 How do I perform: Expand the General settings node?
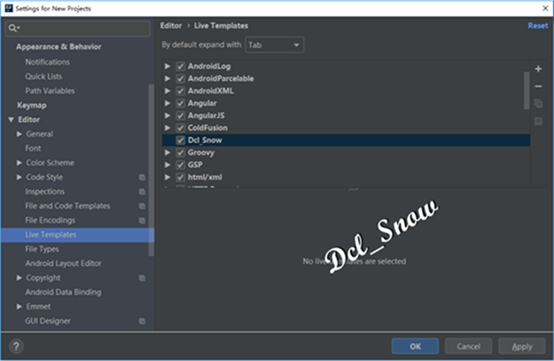coord(19,134)
